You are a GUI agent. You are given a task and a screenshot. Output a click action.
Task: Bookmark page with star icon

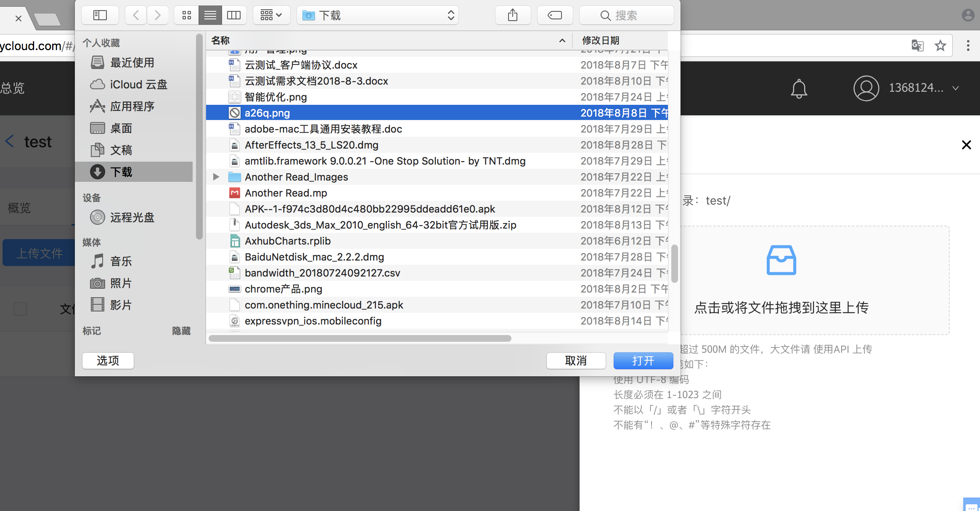coord(940,45)
